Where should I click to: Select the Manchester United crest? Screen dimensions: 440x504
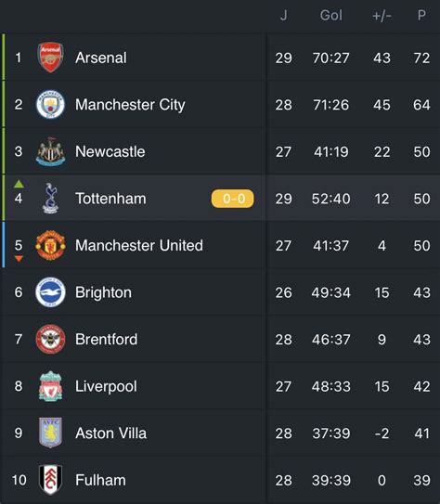point(50,245)
